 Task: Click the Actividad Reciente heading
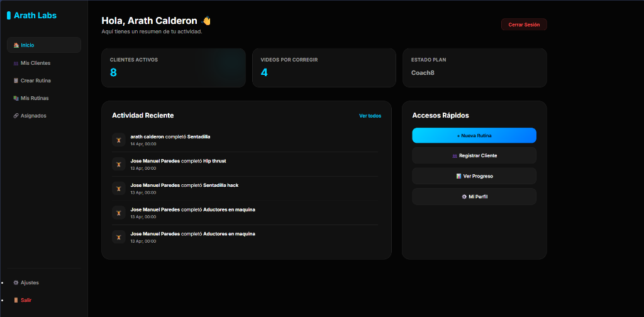click(143, 115)
